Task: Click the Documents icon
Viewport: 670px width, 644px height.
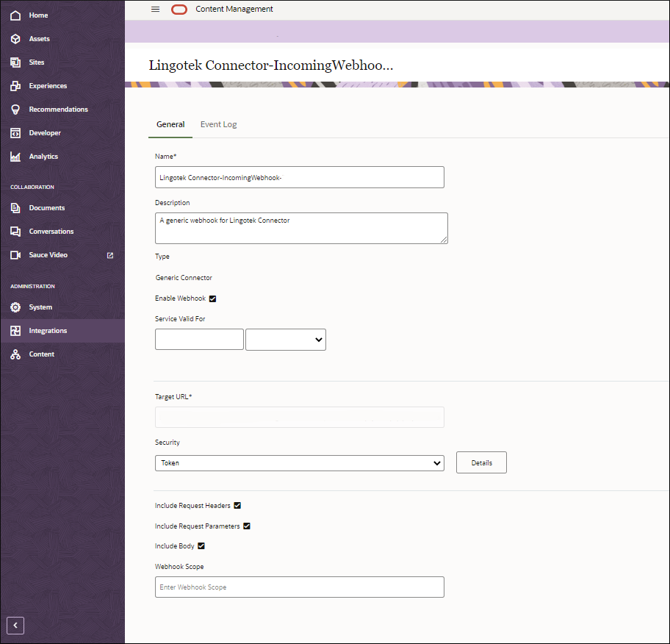Action: click(x=15, y=208)
